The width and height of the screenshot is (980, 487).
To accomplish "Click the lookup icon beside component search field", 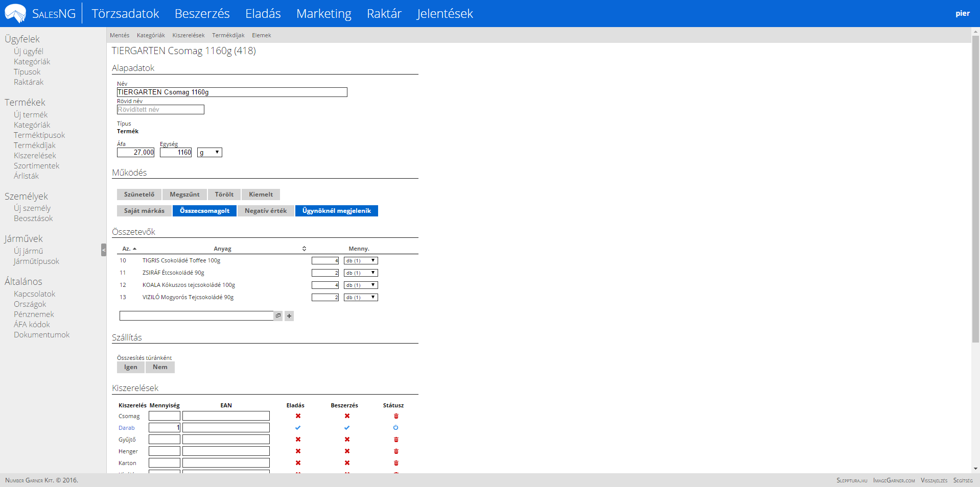I will click(x=278, y=316).
